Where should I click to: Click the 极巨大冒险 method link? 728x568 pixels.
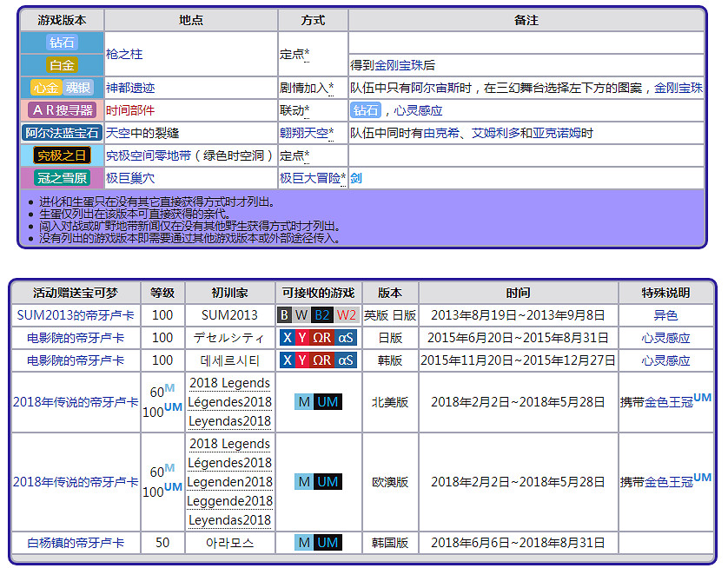point(309,178)
